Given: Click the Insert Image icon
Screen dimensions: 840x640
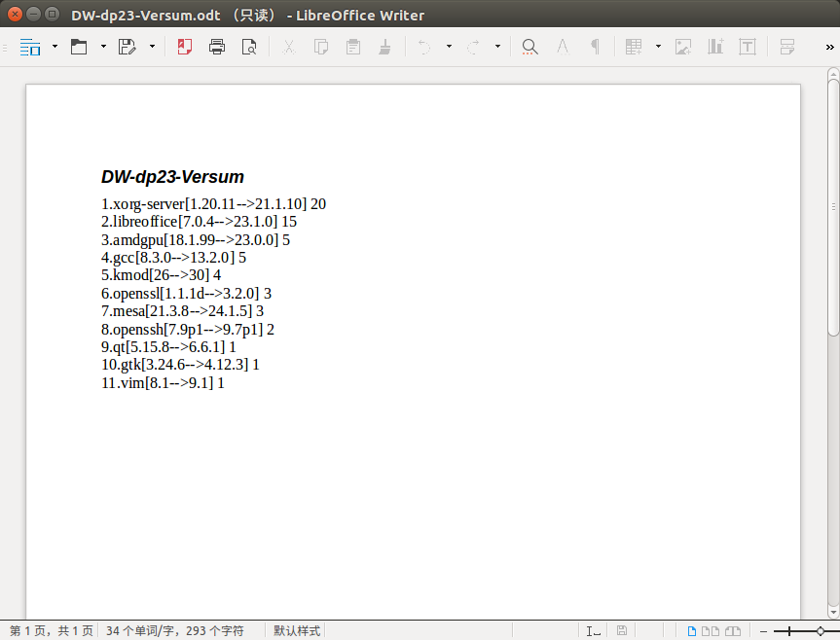Looking at the screenshot, I should coord(683,47).
